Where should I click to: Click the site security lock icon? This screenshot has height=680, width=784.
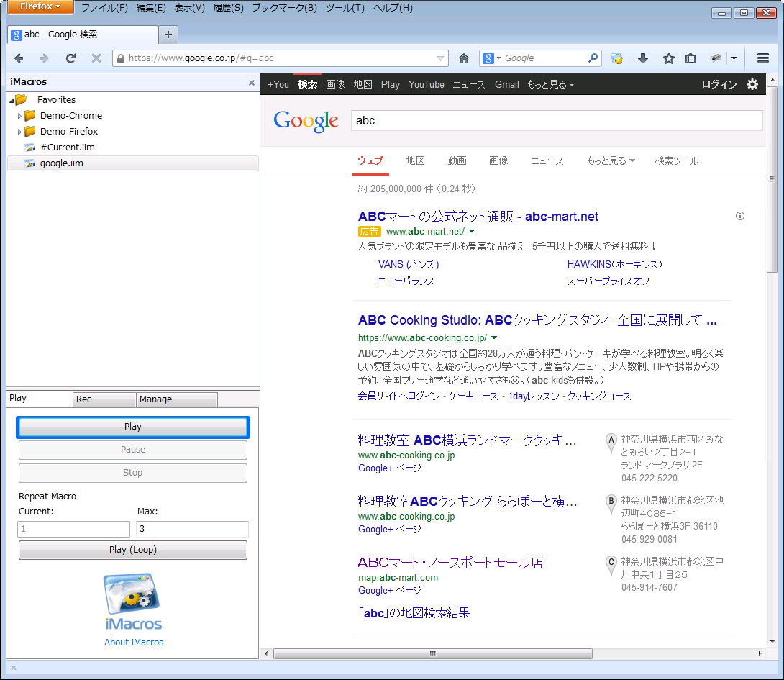click(x=121, y=58)
